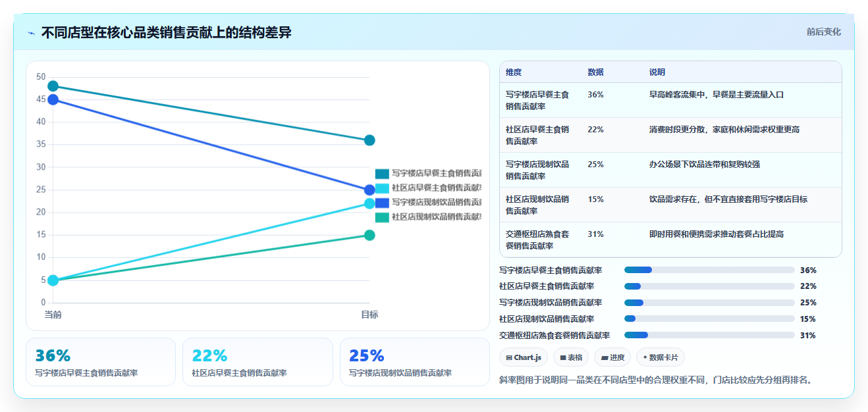Click the 36% value beside the progress bar
The width and height of the screenshot is (868, 412).
pyautogui.click(x=808, y=270)
